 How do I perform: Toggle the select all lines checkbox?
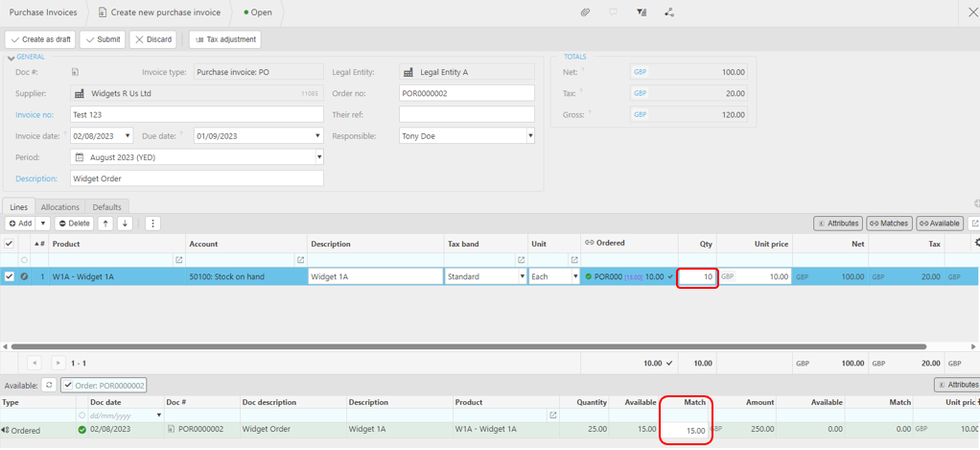tap(10, 244)
